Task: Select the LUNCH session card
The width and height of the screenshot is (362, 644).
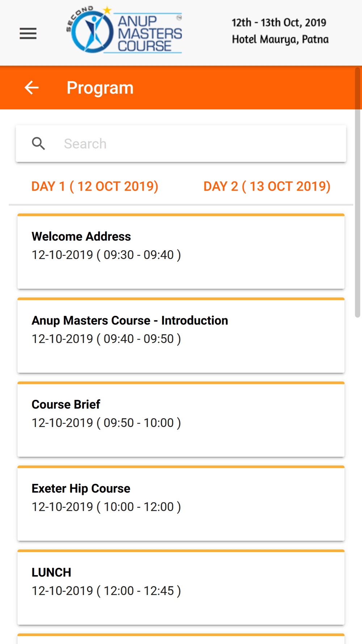Action: point(181,587)
